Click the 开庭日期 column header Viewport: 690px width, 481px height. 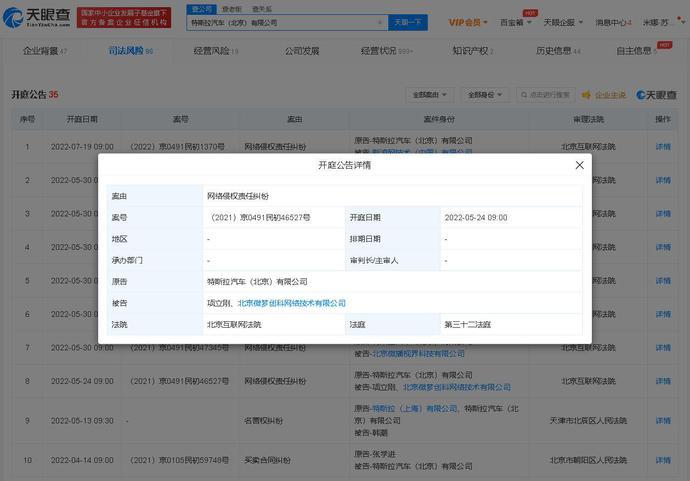click(x=82, y=119)
